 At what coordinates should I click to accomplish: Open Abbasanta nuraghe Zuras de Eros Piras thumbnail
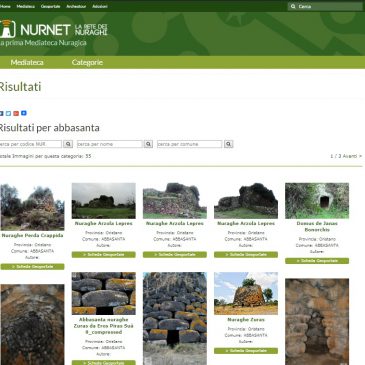click(x=104, y=293)
